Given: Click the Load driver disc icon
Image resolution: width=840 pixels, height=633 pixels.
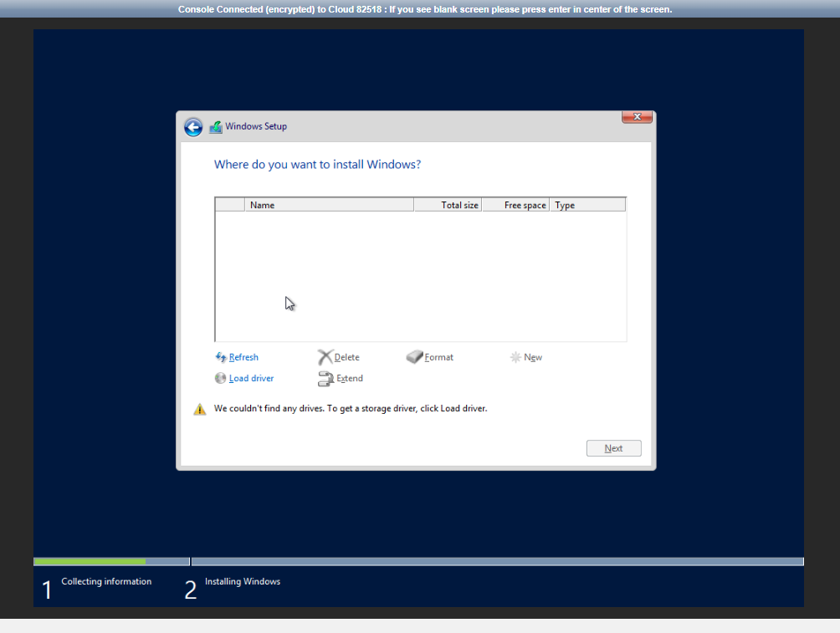Looking at the screenshot, I should [220, 378].
